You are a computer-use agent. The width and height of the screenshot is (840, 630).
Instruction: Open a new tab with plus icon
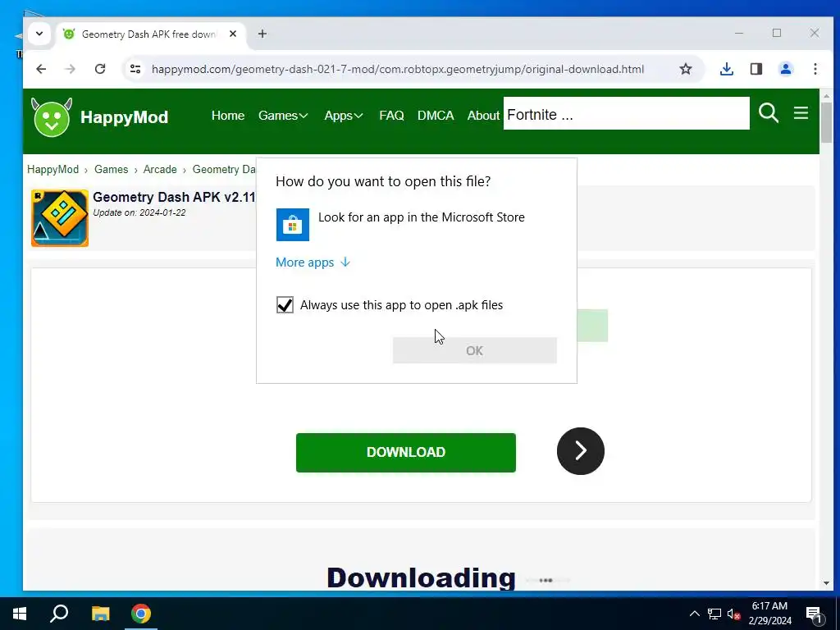262,34
